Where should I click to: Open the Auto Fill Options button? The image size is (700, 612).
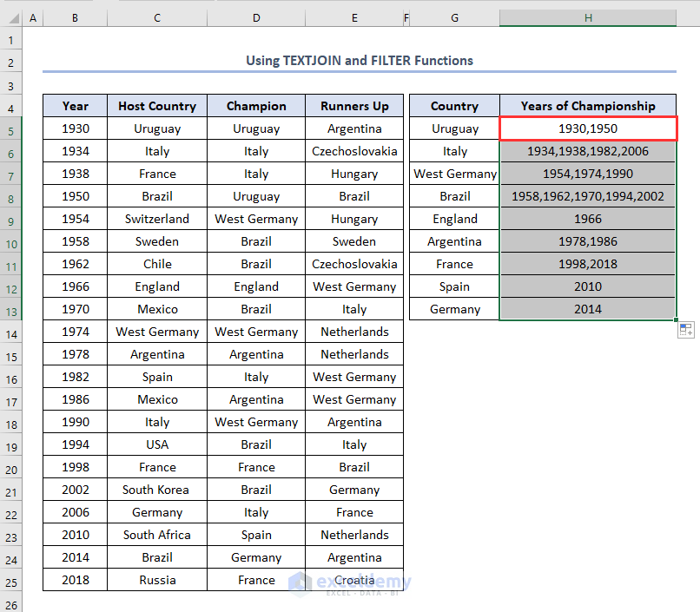(x=685, y=329)
